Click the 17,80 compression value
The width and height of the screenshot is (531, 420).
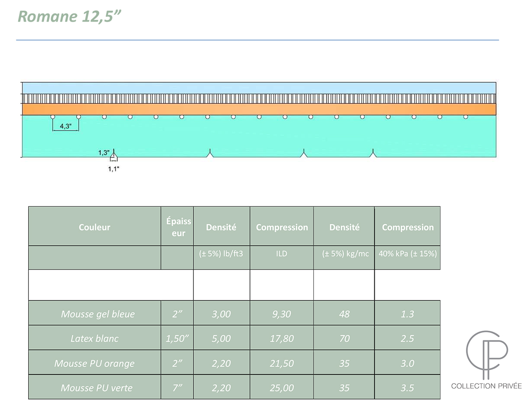[281, 339]
